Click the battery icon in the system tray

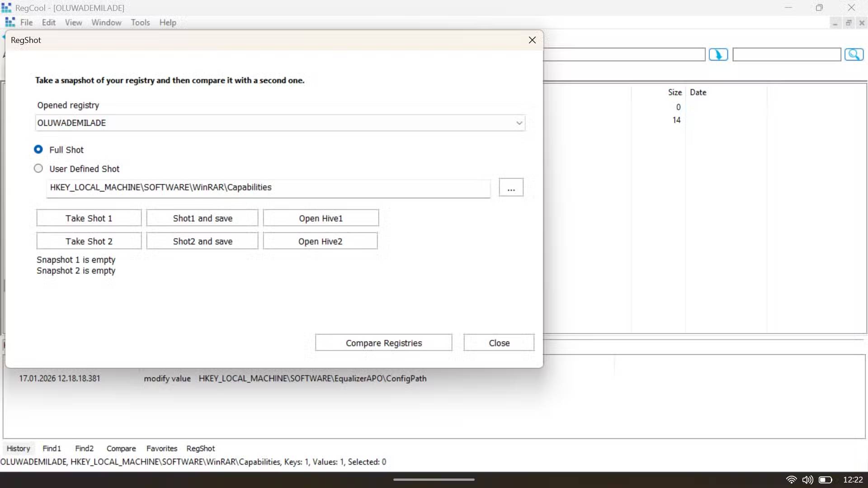[826, 479]
